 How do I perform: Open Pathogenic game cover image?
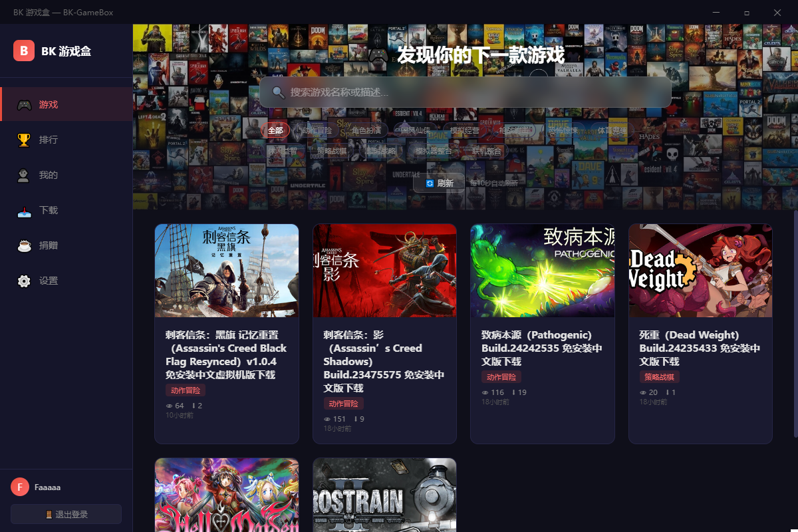click(543, 271)
